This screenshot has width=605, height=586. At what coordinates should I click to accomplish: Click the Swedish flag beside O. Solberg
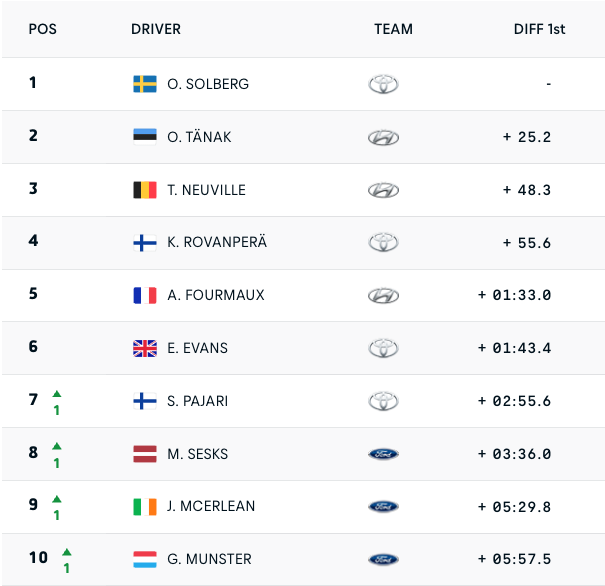145,84
